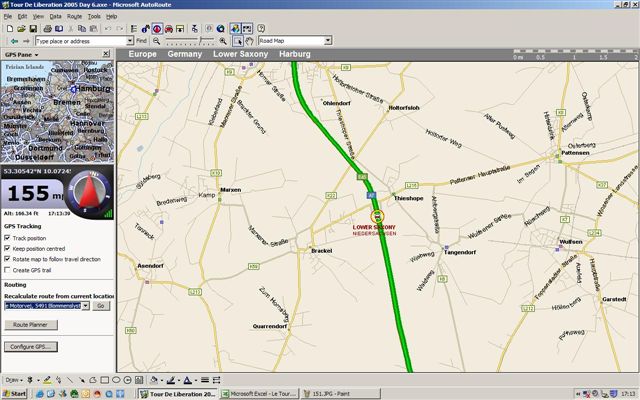Select the Rectangle drawing tool
The height and width of the screenshot is (400, 640).
[x=104, y=380]
